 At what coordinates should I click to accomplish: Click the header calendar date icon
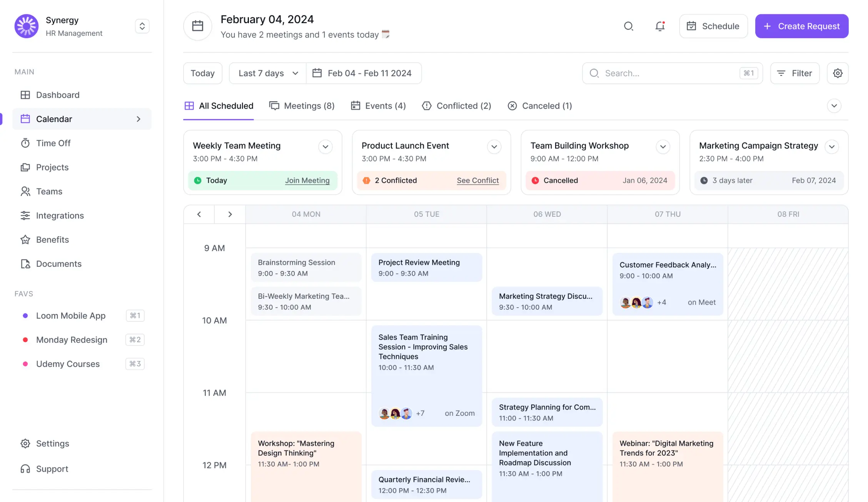tap(198, 26)
